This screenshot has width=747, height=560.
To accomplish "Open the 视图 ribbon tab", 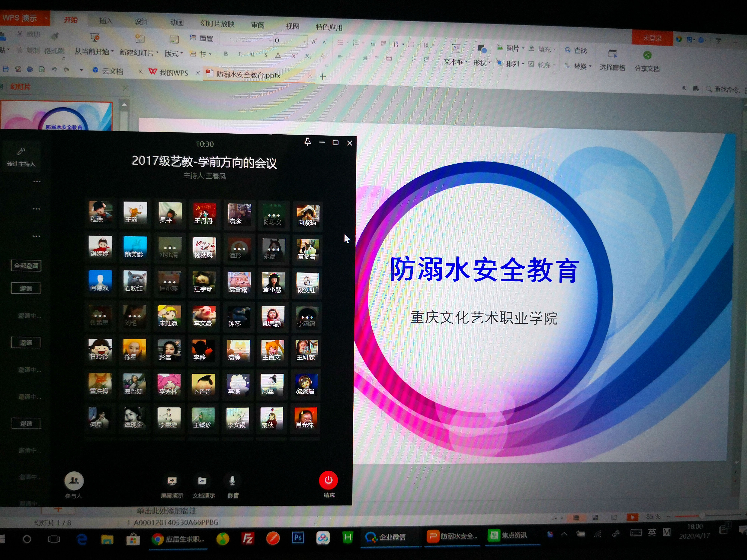I will [292, 26].
